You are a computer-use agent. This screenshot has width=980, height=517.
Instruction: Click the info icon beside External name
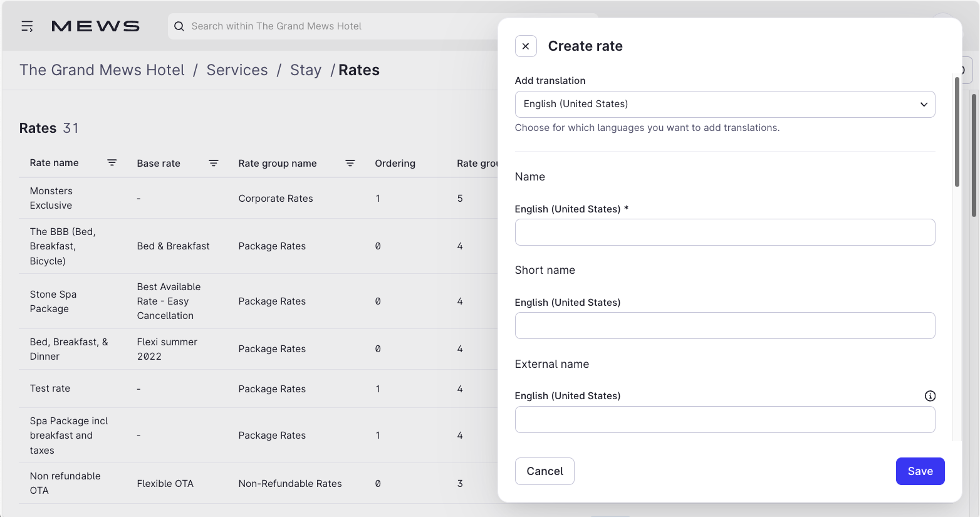coord(930,395)
